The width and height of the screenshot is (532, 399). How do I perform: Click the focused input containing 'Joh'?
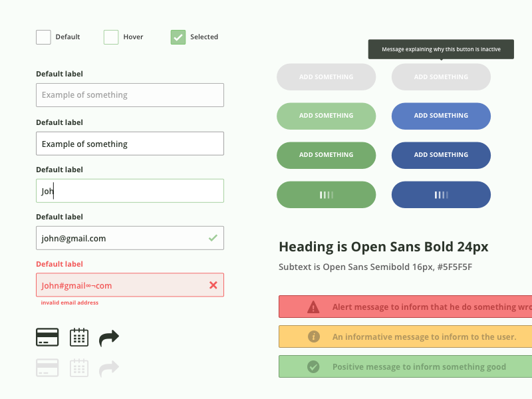tap(130, 191)
